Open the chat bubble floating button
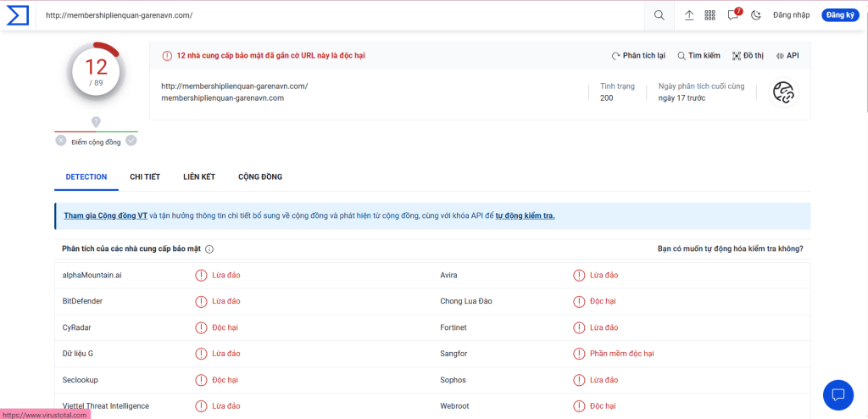The image size is (868, 419). 838,394
